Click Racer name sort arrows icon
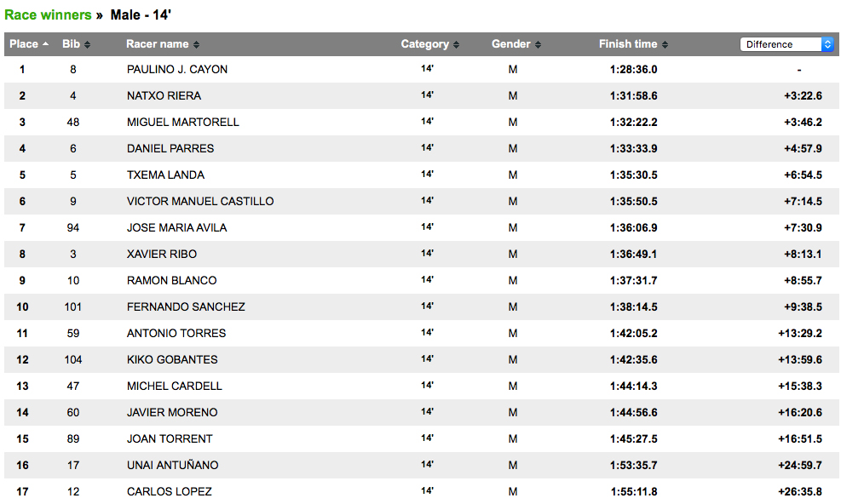Viewport: 841px width, 504px height. point(196,44)
